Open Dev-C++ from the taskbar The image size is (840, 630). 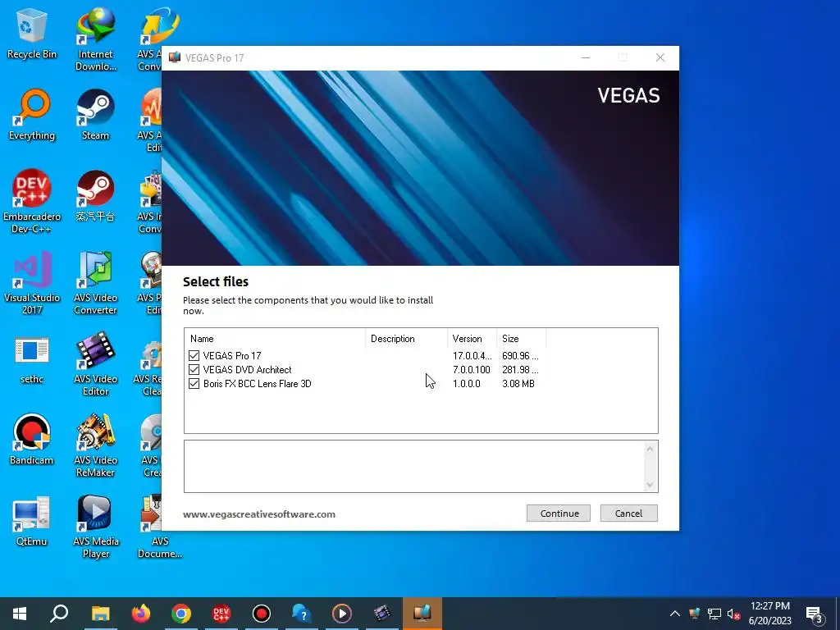click(221, 614)
